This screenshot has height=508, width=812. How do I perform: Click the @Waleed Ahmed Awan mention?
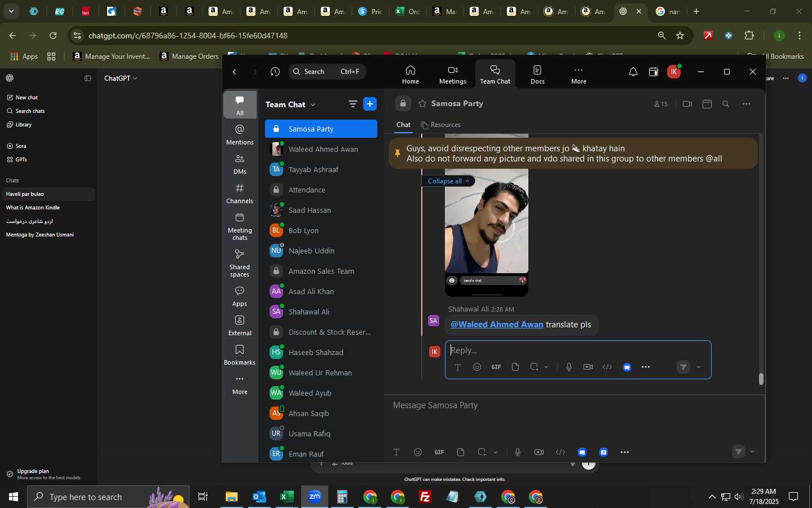pos(497,325)
